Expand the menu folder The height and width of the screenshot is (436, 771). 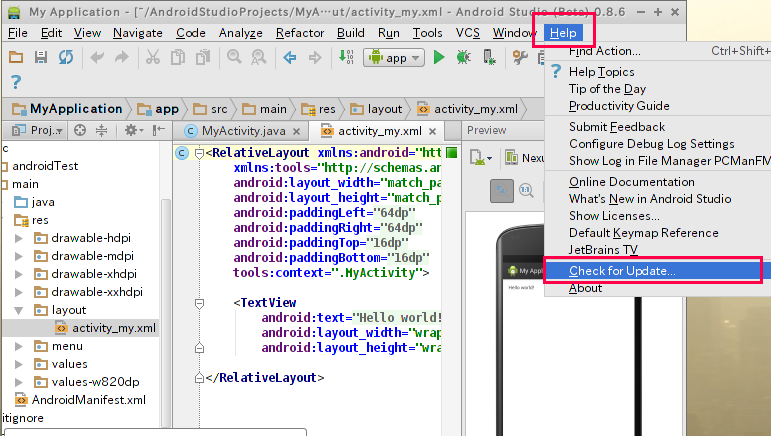[x=19, y=347]
